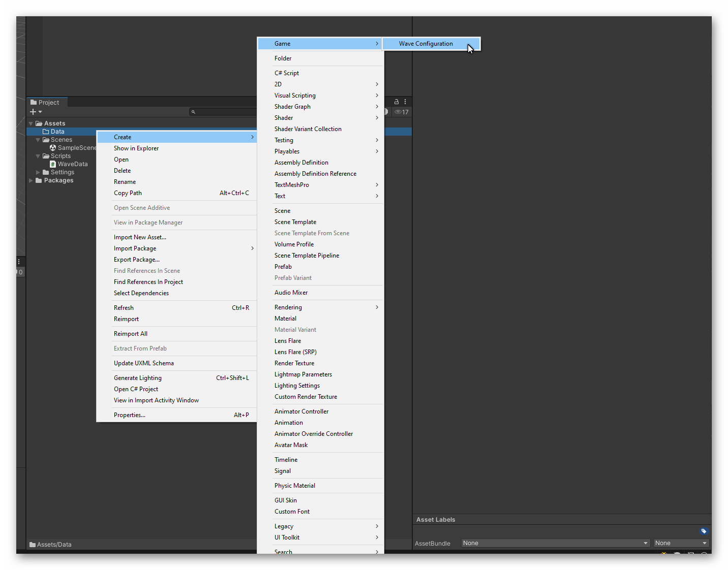Click Show in Explorer menu entry
The height and width of the screenshot is (570, 728).
(x=136, y=148)
